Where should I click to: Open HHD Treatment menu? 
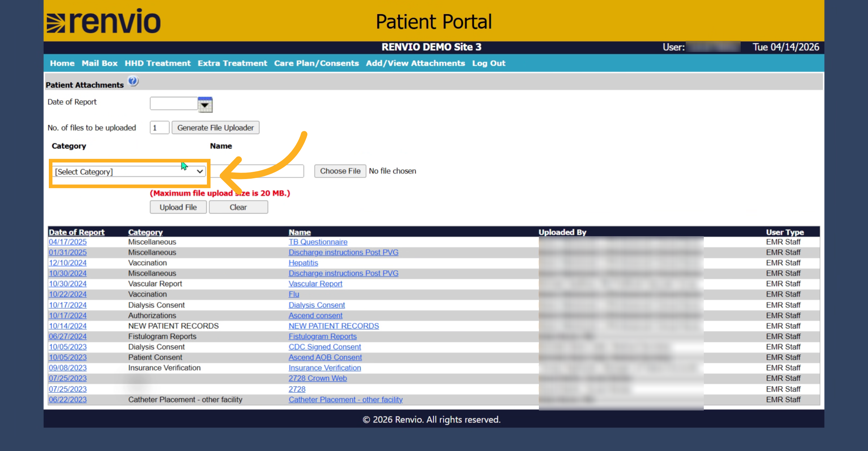tap(158, 63)
